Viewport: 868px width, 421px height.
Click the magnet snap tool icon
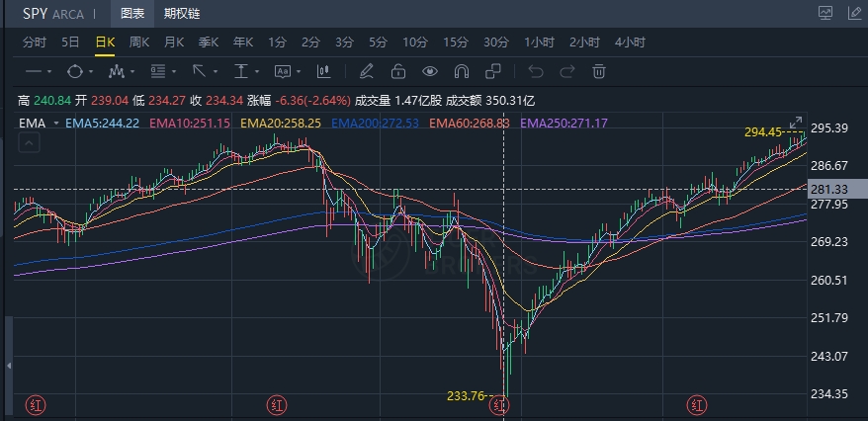[461, 71]
